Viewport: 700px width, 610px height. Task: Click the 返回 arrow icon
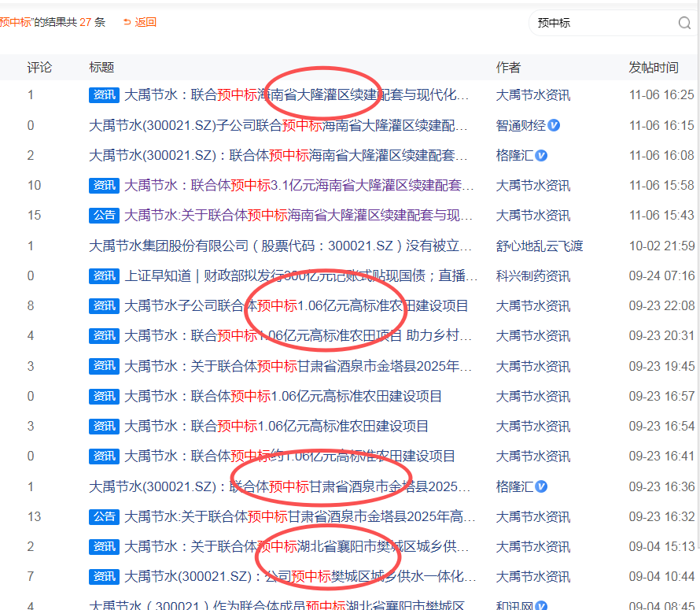(127, 22)
